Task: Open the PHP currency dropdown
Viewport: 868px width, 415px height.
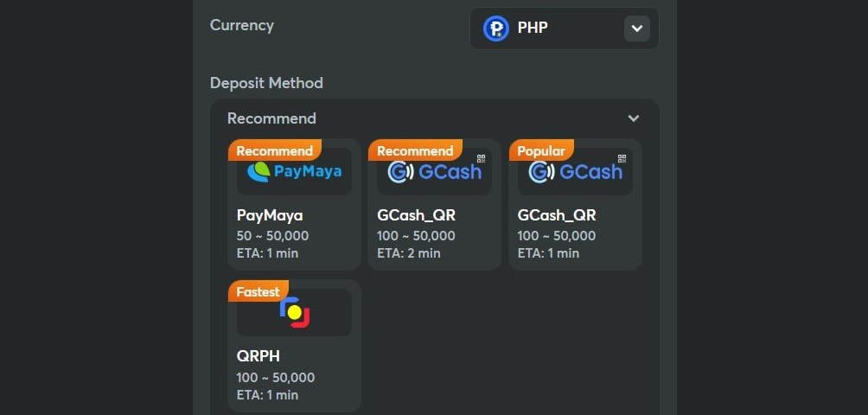Action: click(x=564, y=29)
